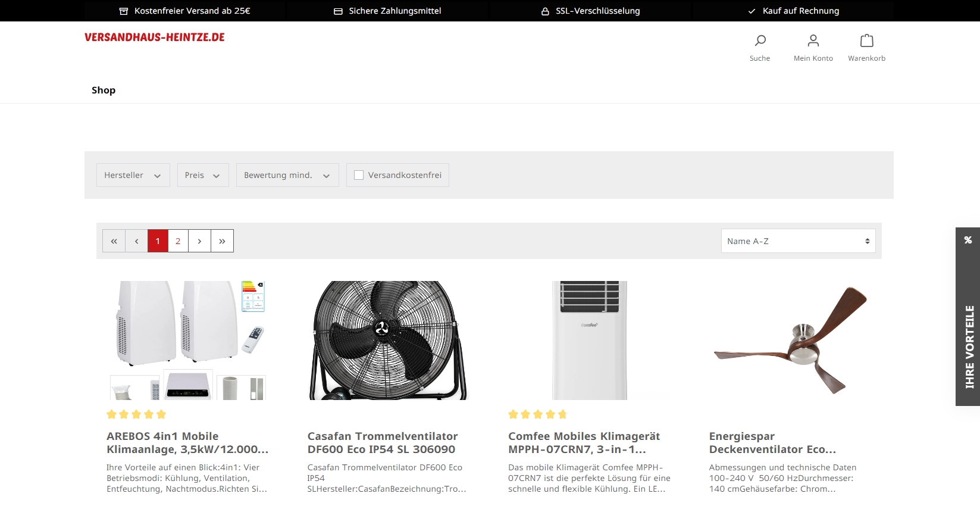
Task: Expand the Hersteller filter dropdown
Action: pos(133,175)
